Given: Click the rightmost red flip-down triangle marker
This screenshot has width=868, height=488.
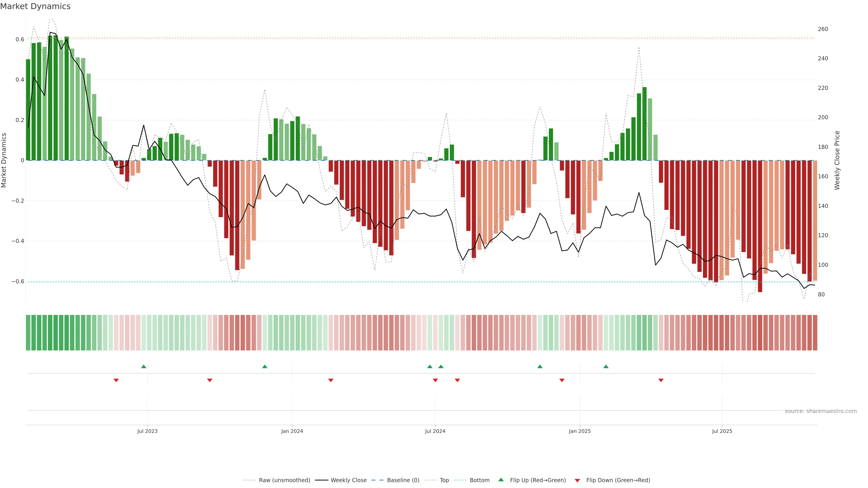Looking at the screenshot, I should (x=661, y=380).
